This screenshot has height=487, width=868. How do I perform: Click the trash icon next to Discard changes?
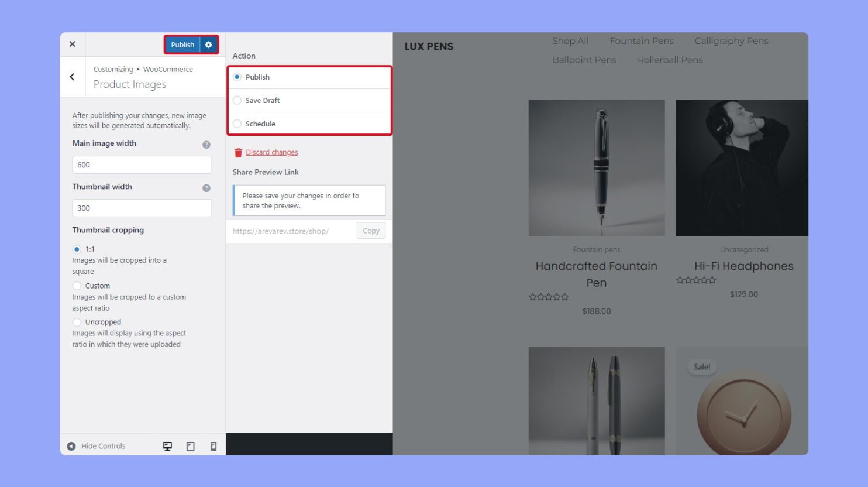(237, 152)
